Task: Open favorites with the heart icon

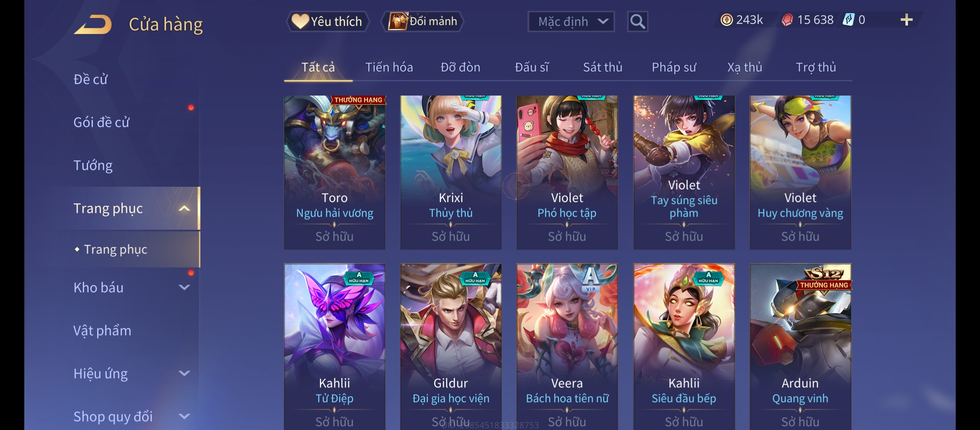Action: 300,21
